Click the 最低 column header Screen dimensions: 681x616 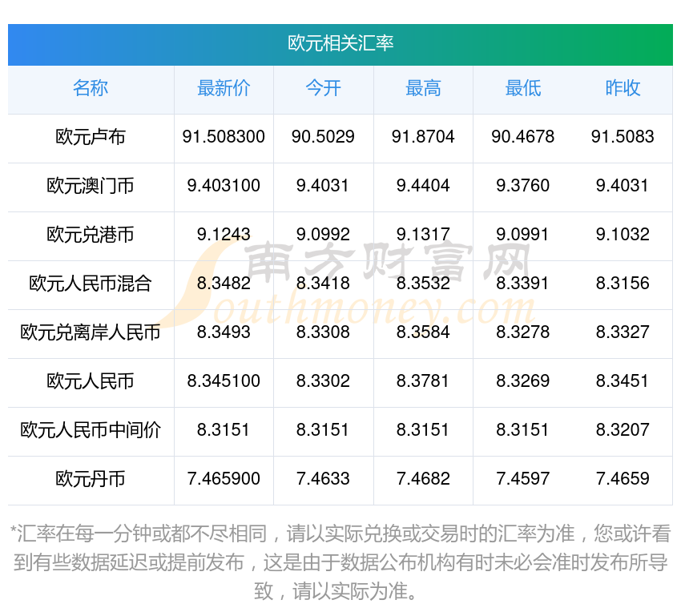coord(523,88)
